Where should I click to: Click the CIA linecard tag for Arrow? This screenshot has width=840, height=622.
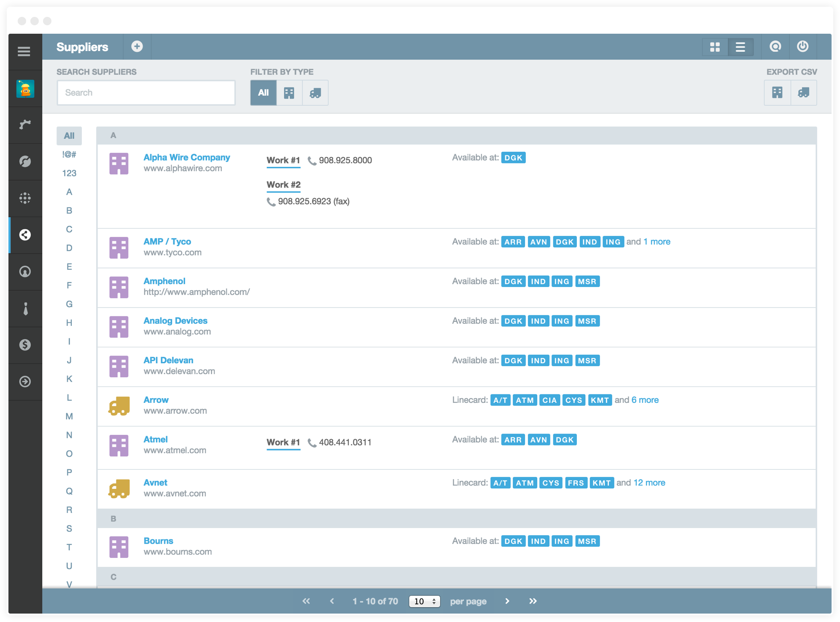click(x=549, y=400)
